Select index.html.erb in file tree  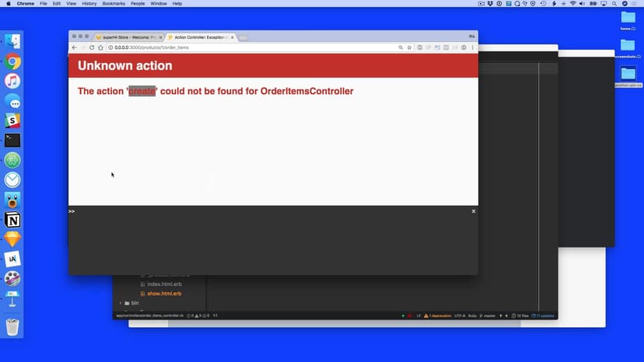click(x=164, y=284)
